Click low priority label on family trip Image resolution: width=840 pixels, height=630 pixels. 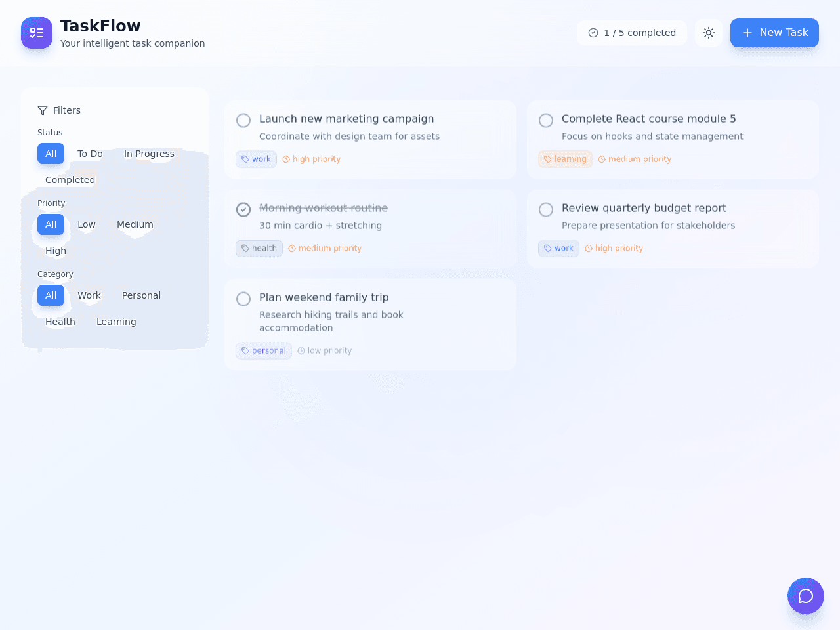tap(325, 350)
